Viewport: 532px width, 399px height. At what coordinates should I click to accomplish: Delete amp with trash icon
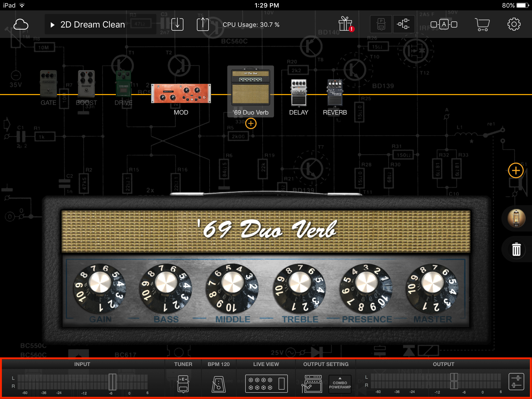[x=516, y=250]
